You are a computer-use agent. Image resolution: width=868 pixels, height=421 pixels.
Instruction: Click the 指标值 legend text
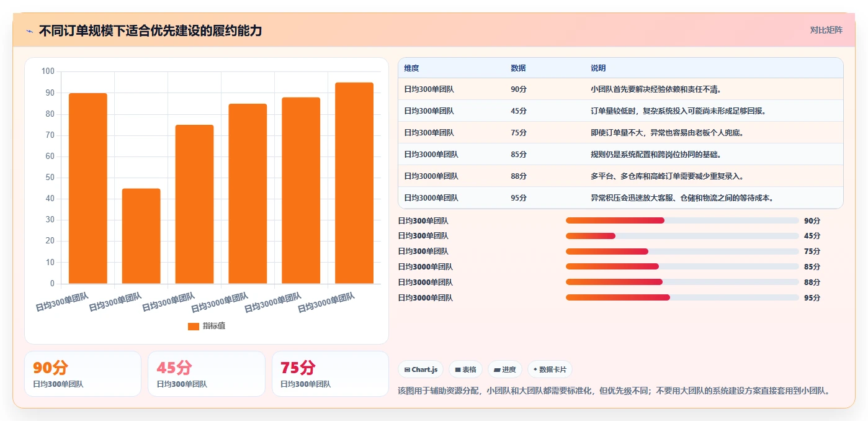coord(214,326)
